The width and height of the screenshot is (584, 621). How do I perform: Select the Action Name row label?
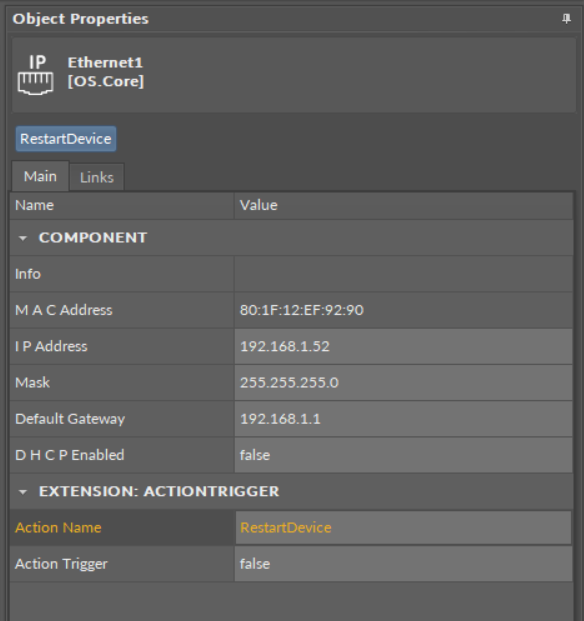click(58, 528)
